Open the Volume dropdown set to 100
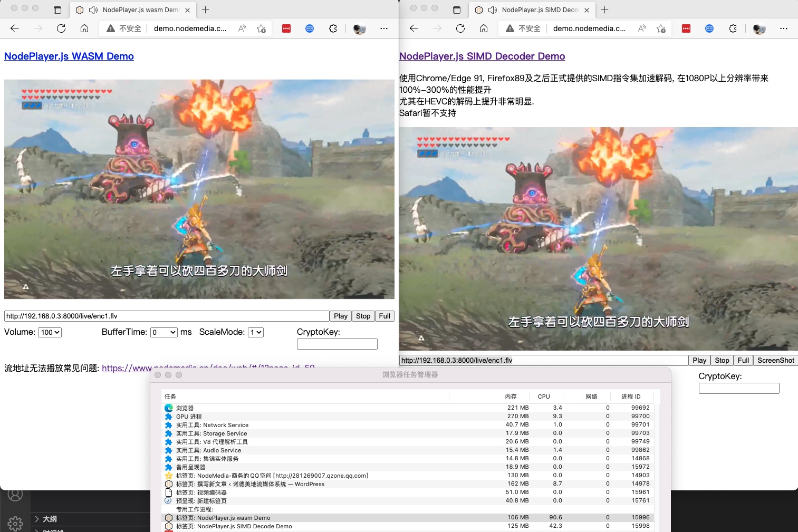Screen dimensions: 798x532 click(50, 332)
